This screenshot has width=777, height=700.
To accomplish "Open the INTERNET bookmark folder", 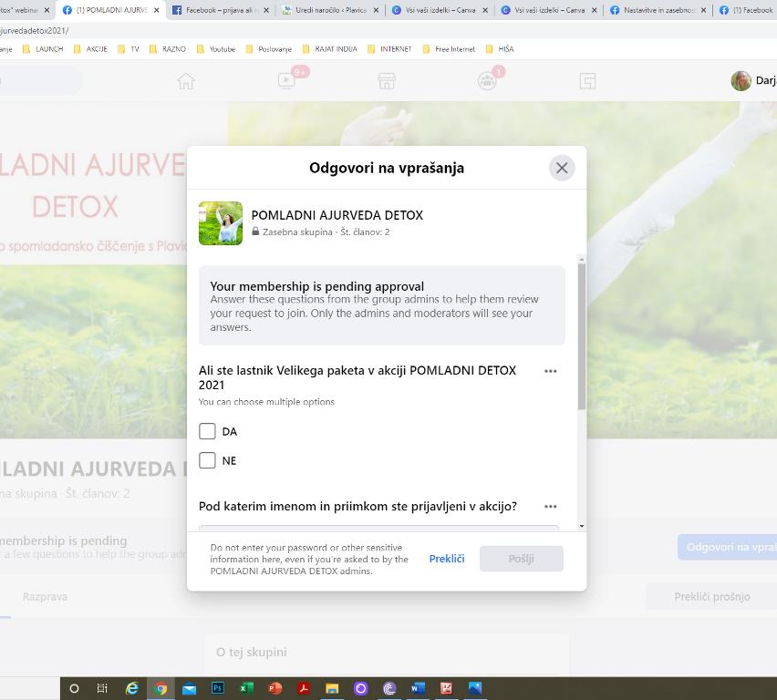I will pos(389,49).
